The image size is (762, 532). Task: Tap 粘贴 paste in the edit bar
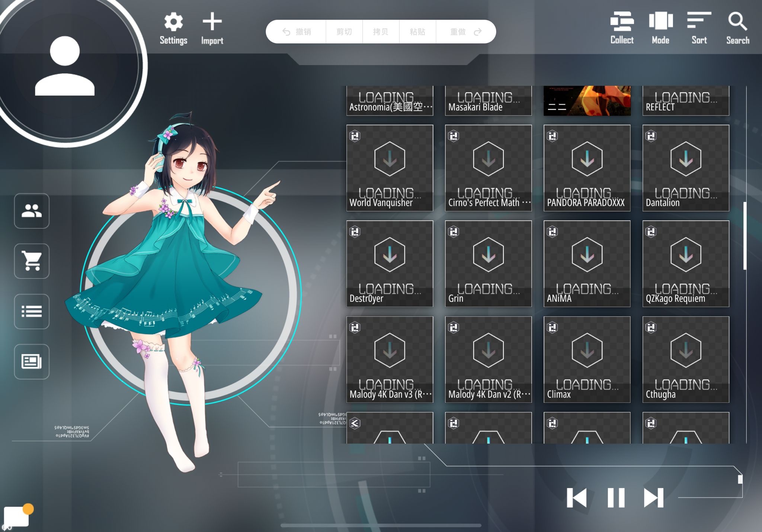[x=417, y=32]
